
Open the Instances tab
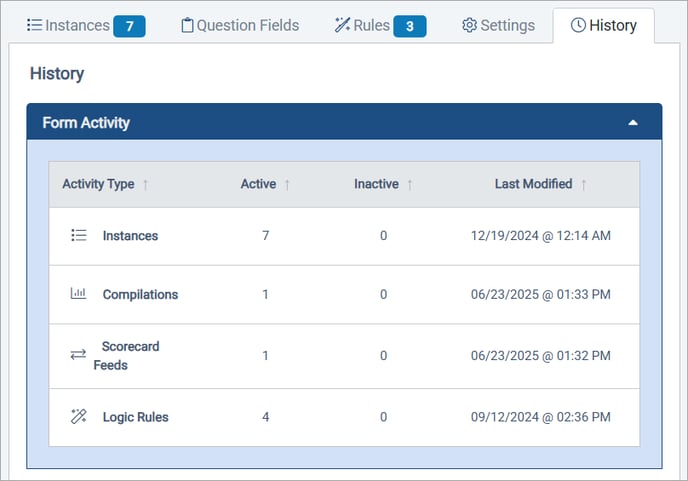(x=68, y=26)
